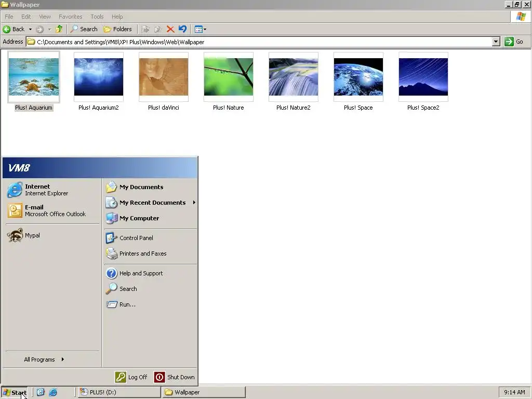Click the 9:14 AM clock in tray
This screenshot has width=532, height=399.
(514, 392)
